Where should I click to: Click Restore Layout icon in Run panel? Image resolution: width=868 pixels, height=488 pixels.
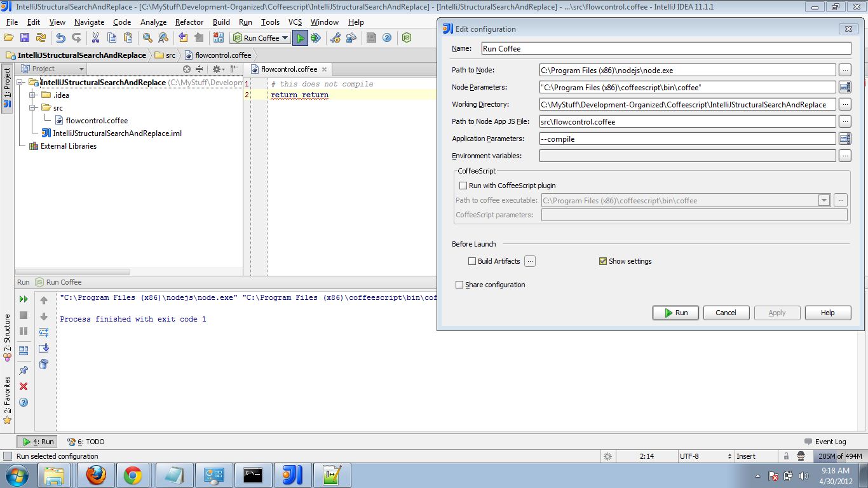click(24, 350)
